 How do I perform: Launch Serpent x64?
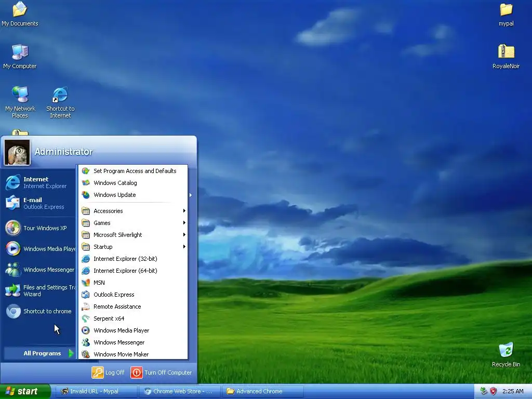point(133,318)
